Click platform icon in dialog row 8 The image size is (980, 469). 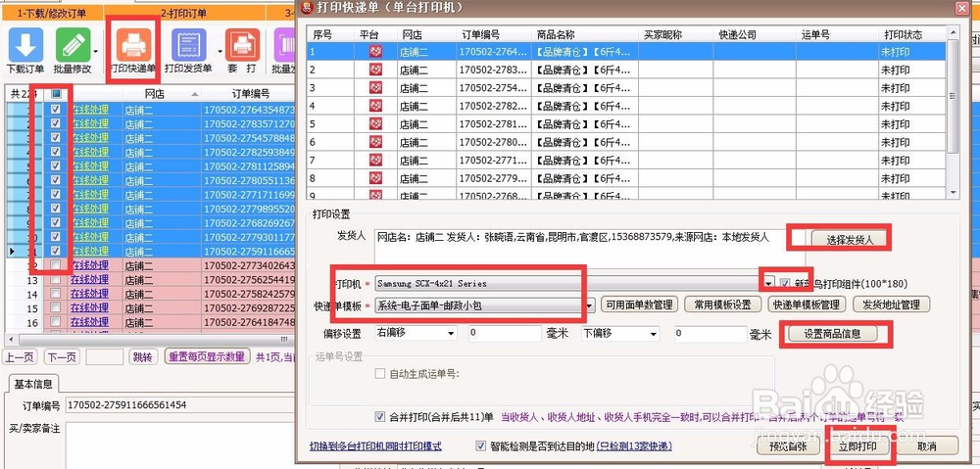(375, 178)
